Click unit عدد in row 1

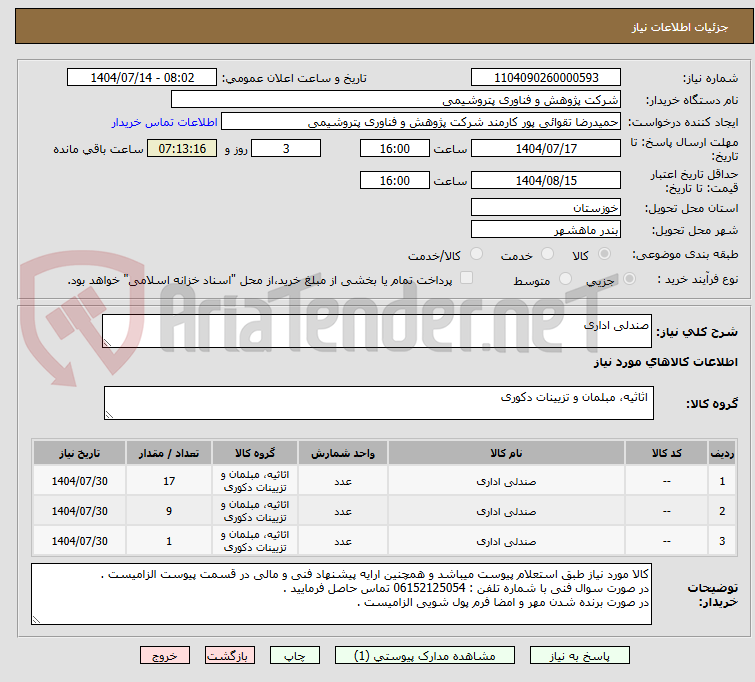[x=343, y=481]
